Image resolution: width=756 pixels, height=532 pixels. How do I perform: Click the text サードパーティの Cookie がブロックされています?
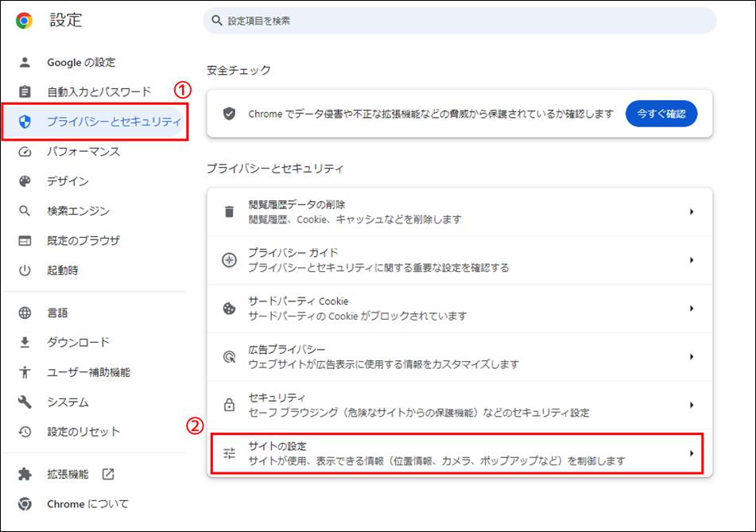[357, 316]
